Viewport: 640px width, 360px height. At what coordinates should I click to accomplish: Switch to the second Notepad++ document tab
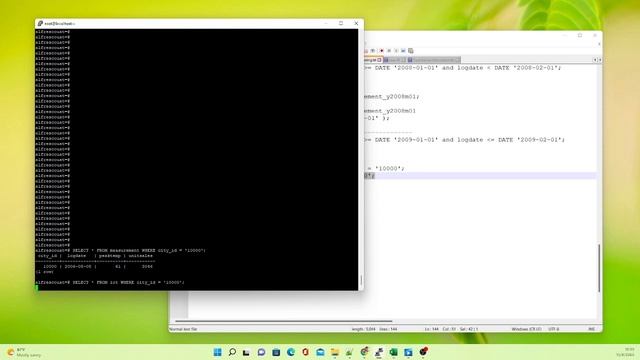click(x=395, y=60)
